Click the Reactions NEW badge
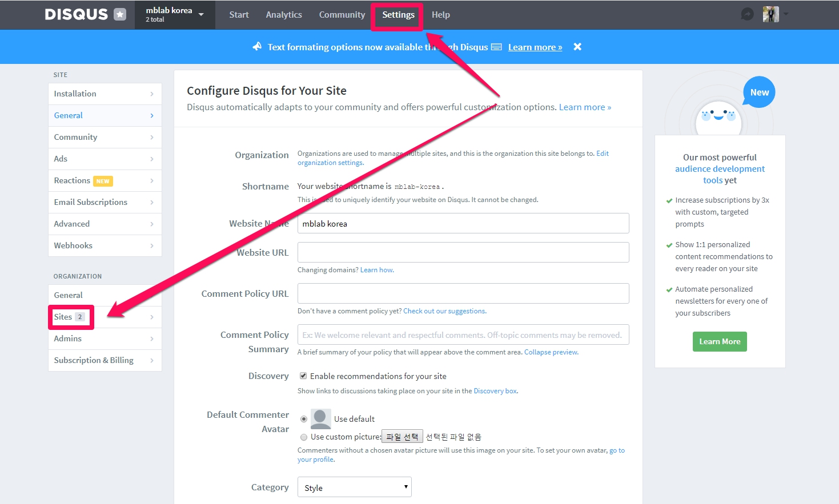The width and height of the screenshot is (839, 504). [x=103, y=181]
